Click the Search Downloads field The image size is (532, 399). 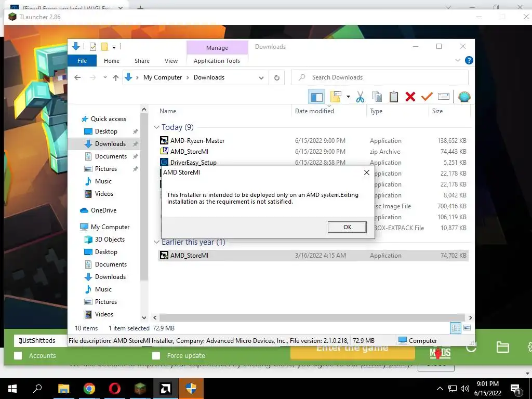pos(380,77)
